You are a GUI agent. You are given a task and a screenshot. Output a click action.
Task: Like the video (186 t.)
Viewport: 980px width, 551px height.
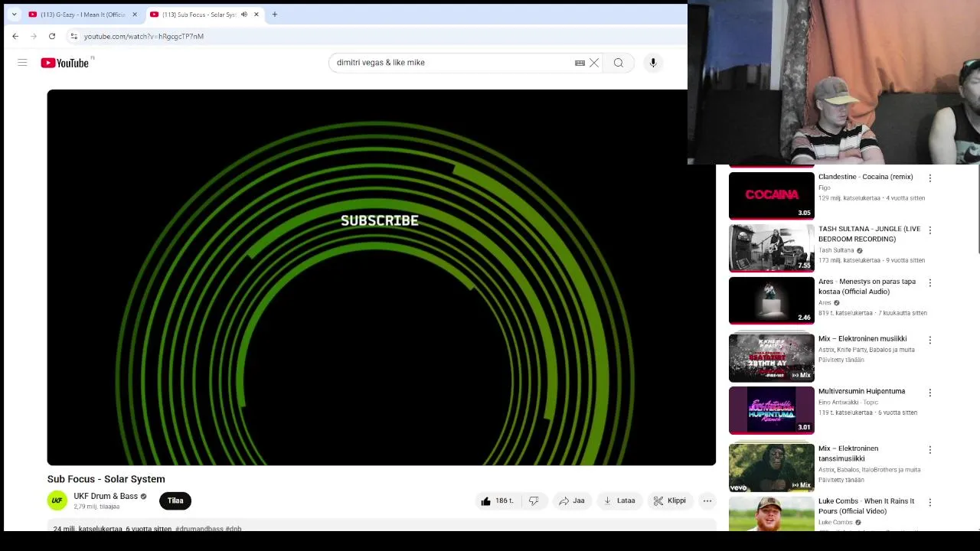click(x=498, y=500)
